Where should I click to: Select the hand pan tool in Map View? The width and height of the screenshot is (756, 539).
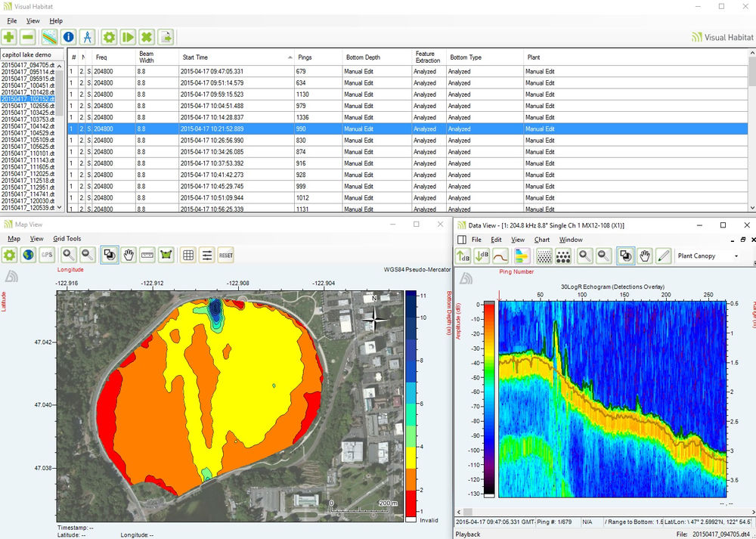point(129,256)
